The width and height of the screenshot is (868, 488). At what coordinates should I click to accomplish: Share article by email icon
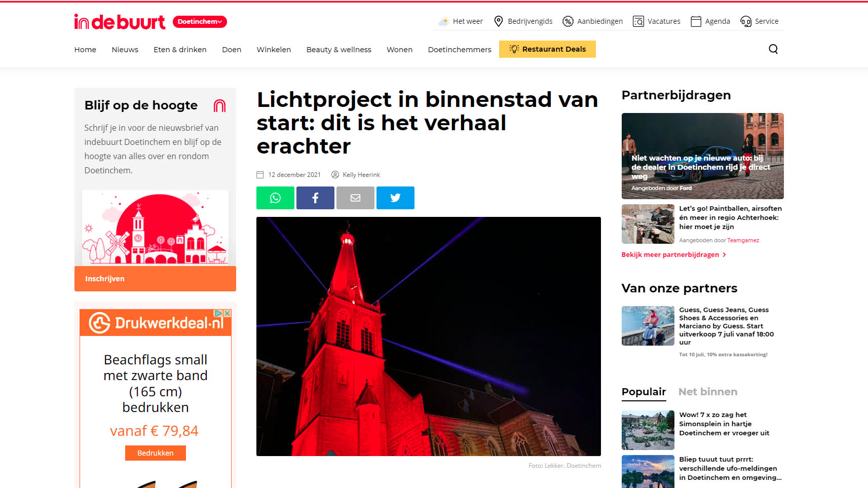coord(355,198)
